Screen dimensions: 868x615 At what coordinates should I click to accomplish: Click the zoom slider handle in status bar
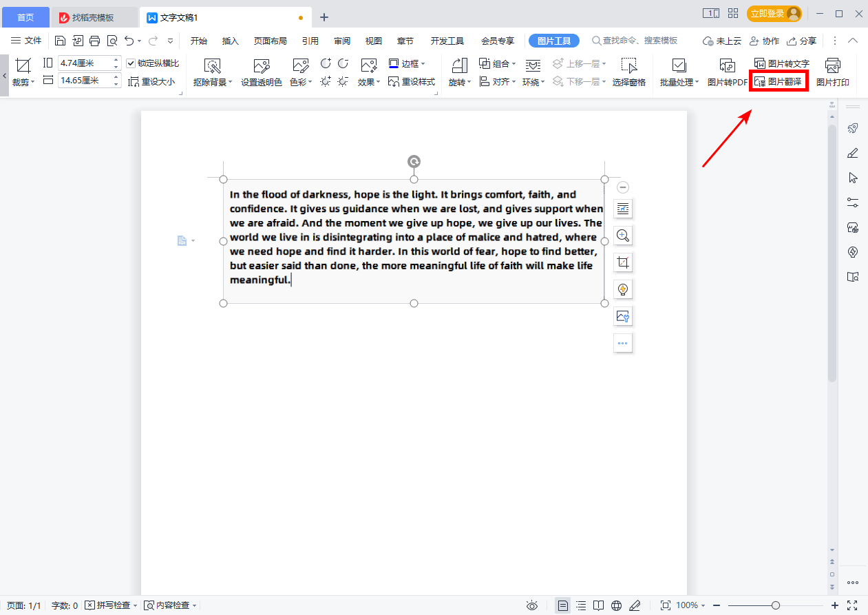[776, 605]
